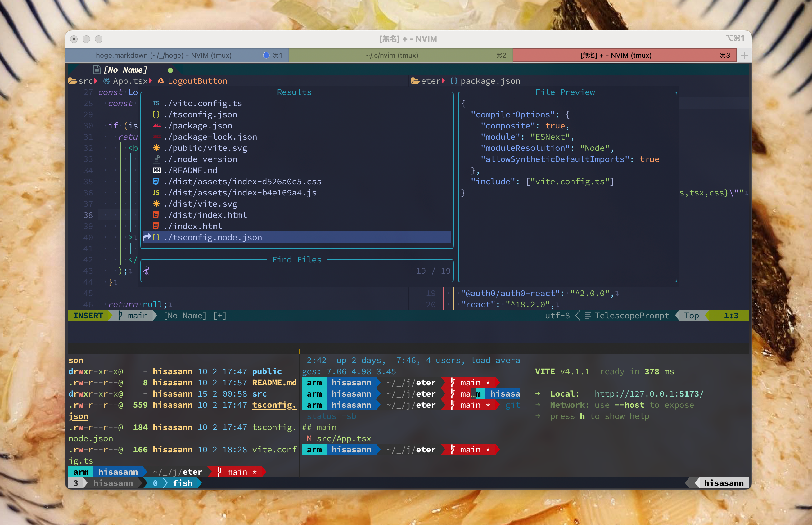This screenshot has height=525, width=812.
Task: Click main branch name in nvim statusline
Action: coord(138,316)
